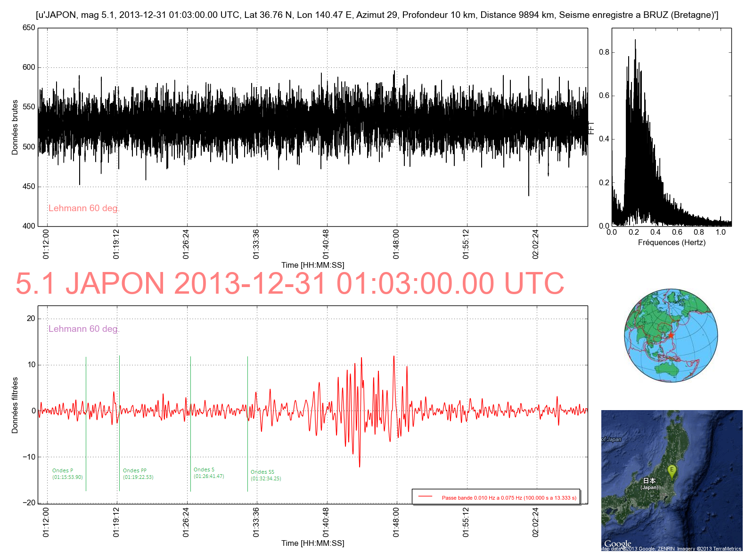754x560 pixels.
Task: Click the Passe bande legend text
Action: (x=509, y=498)
